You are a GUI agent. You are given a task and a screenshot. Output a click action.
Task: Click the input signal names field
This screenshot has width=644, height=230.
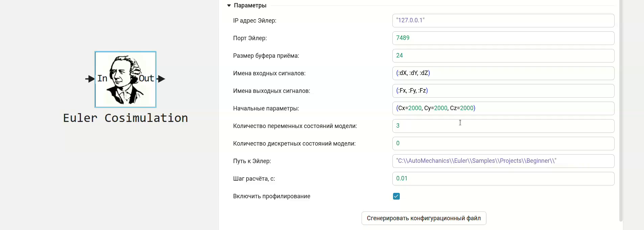(x=503, y=73)
